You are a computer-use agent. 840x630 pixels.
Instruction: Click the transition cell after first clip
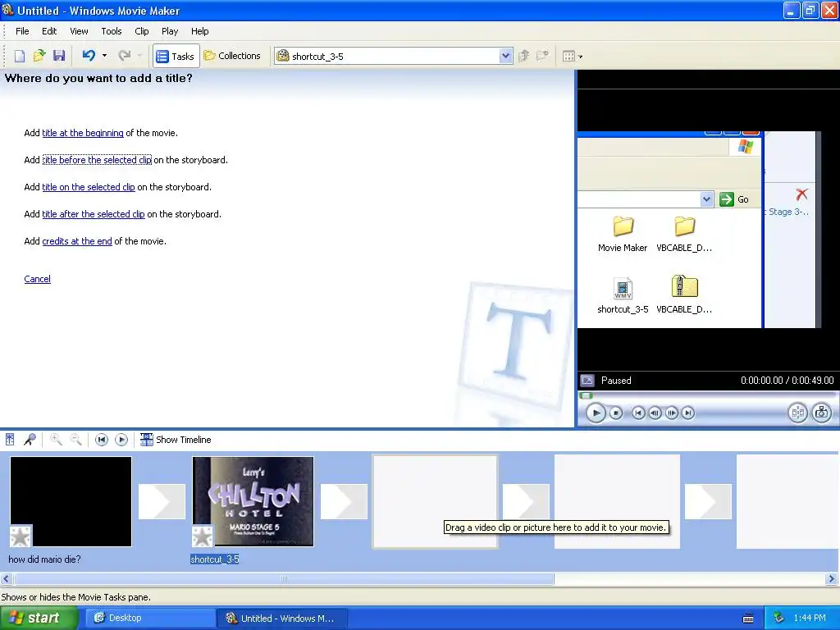162,501
